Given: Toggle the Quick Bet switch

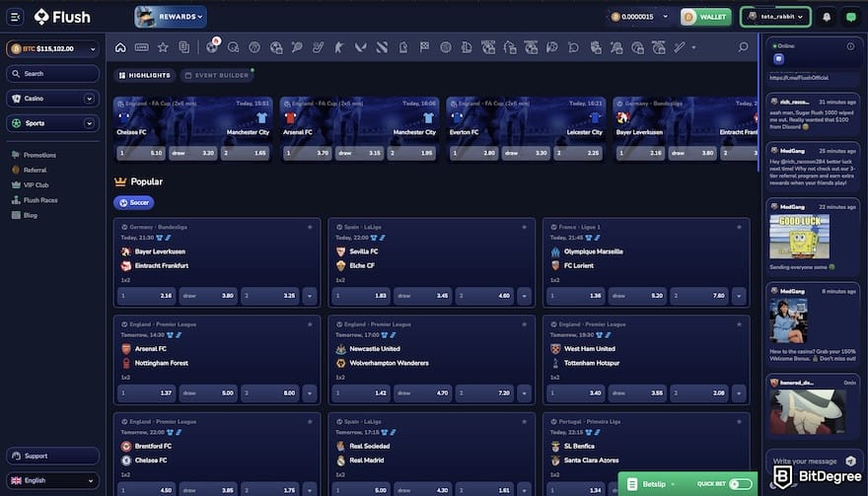Looking at the screenshot, I should click(x=740, y=484).
